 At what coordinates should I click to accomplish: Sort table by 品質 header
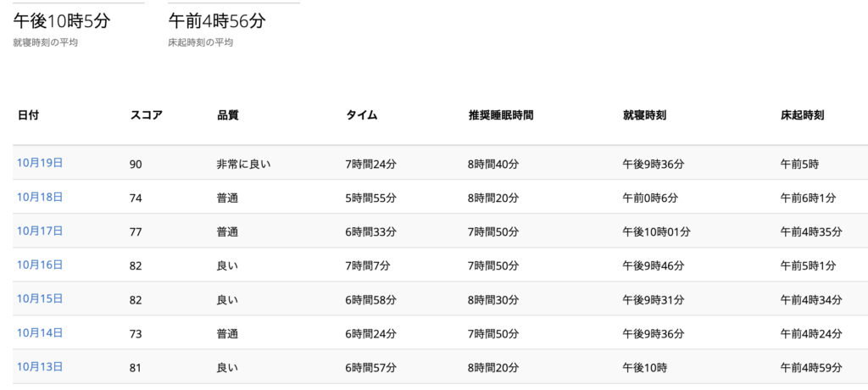(x=228, y=115)
